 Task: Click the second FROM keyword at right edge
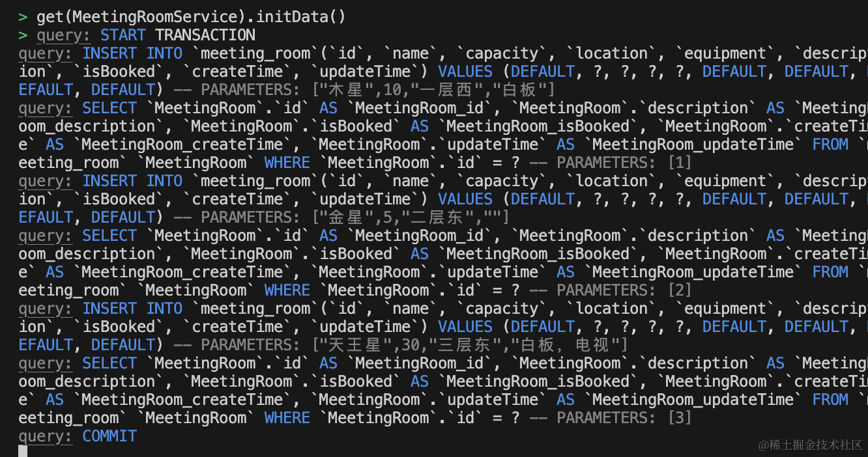[831, 272]
